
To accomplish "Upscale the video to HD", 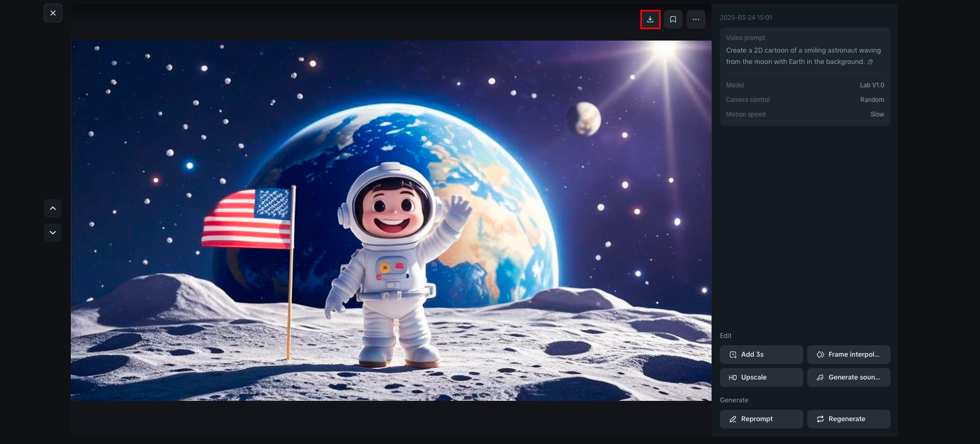I will click(762, 377).
